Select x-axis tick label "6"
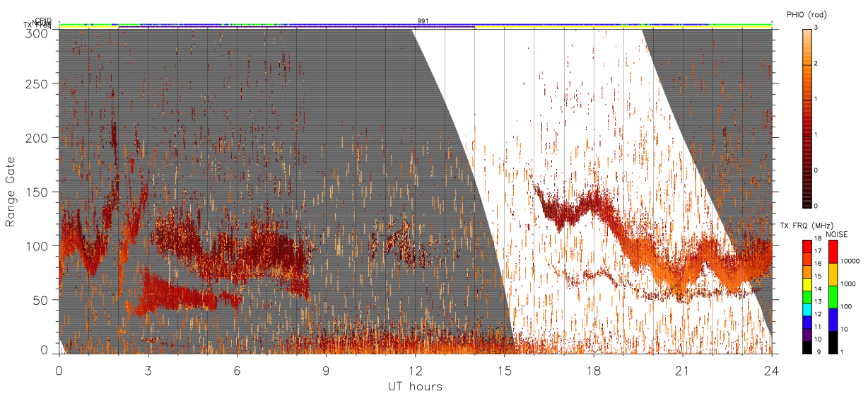Screen dimensions: 868x401 tap(237, 370)
